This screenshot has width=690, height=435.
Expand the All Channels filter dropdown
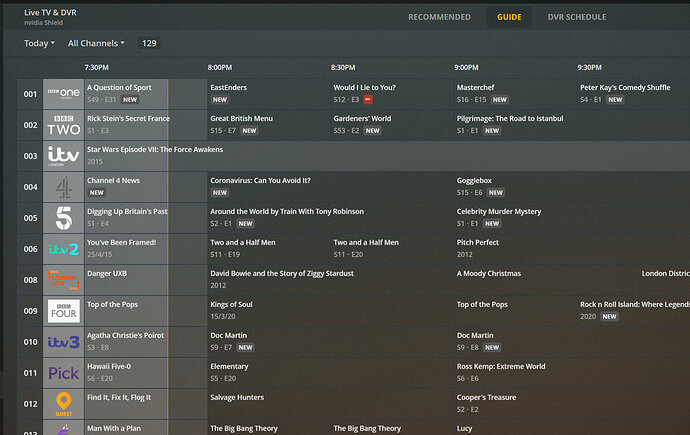point(96,43)
